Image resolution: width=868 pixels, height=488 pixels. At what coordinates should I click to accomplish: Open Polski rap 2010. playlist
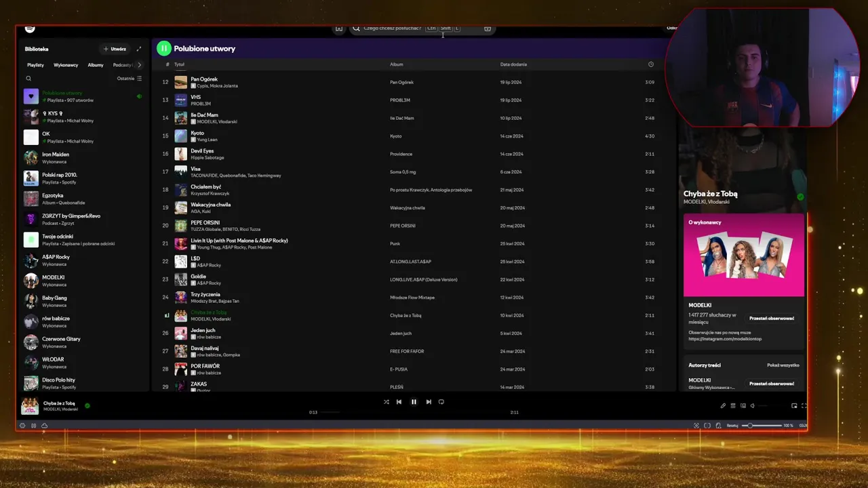point(83,178)
